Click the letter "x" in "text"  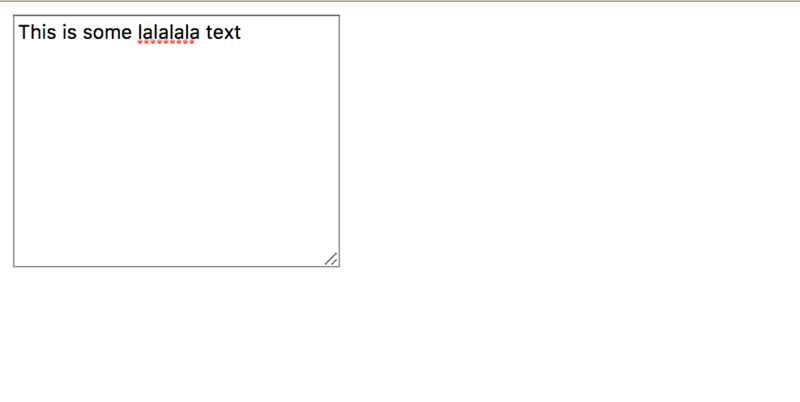[228, 33]
